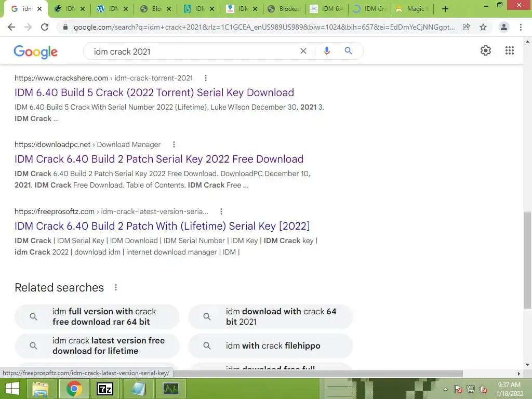
Task: Open the Windows Start menu
Action: pos(12,389)
